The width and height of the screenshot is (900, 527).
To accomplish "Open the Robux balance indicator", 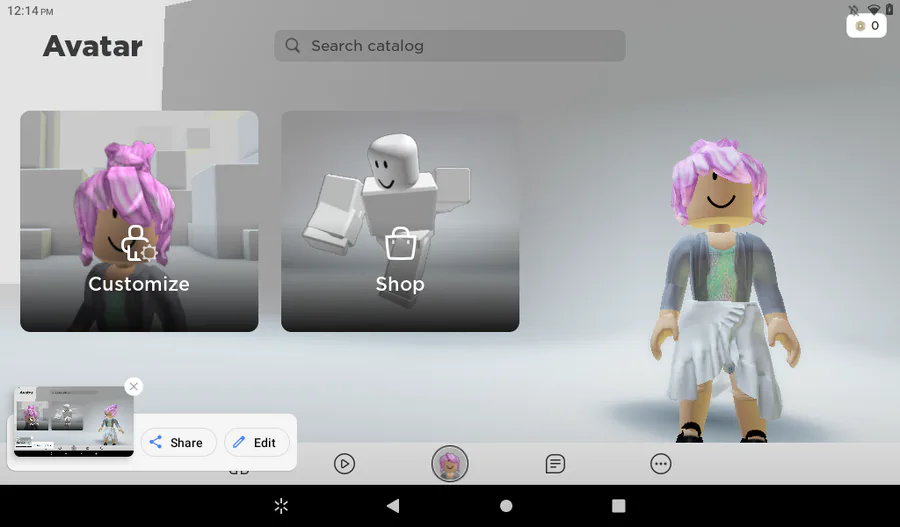I will click(x=867, y=26).
